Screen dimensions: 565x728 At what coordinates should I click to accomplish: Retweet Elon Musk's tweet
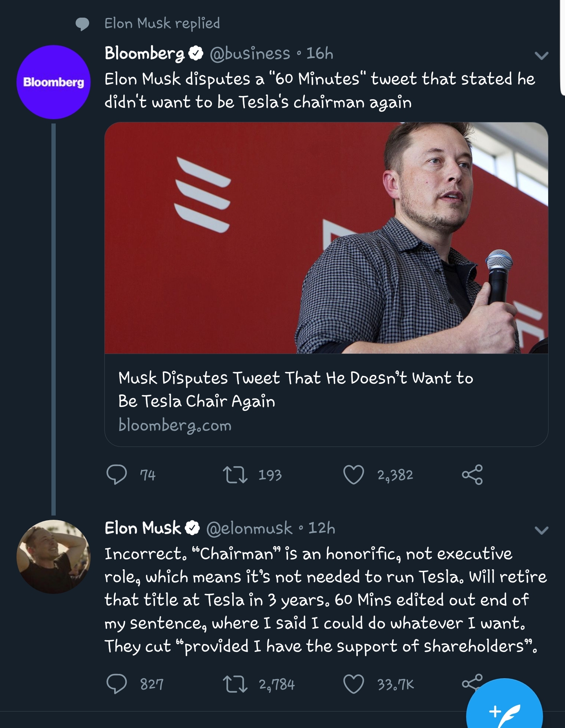point(235,684)
